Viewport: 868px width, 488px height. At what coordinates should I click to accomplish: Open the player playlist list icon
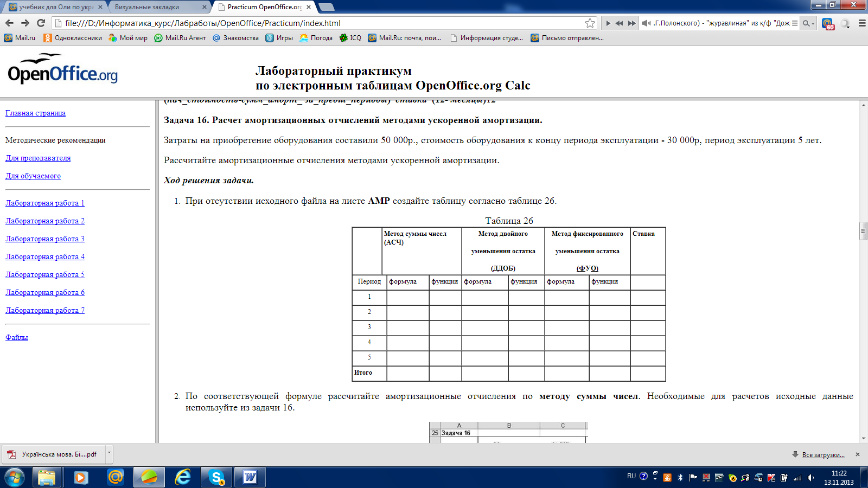(795, 23)
